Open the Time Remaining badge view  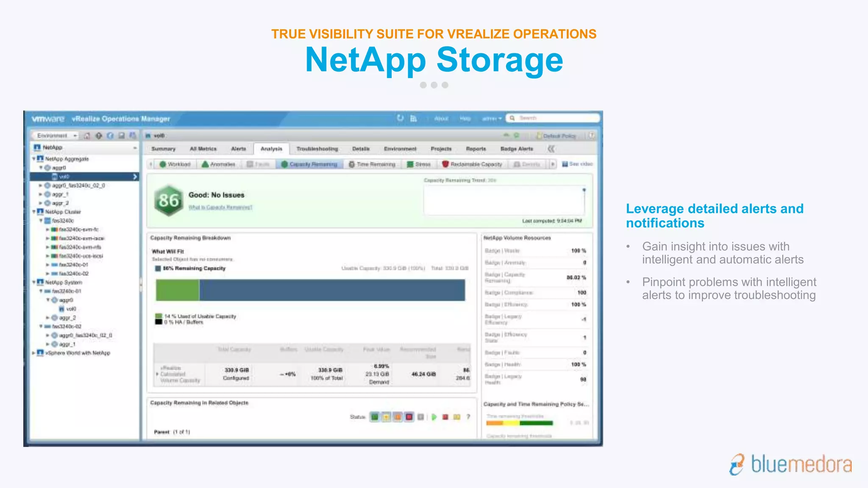372,164
